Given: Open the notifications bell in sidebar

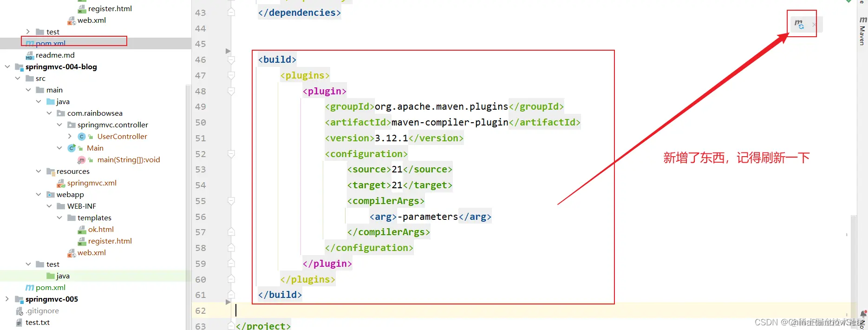Looking at the screenshot, I should click(x=863, y=315).
